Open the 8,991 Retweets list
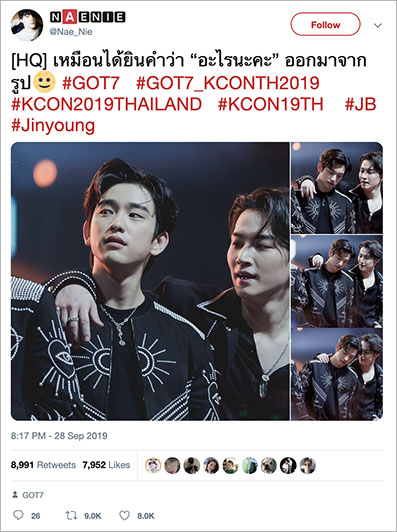The height and width of the screenshot is (532, 397). [43, 465]
